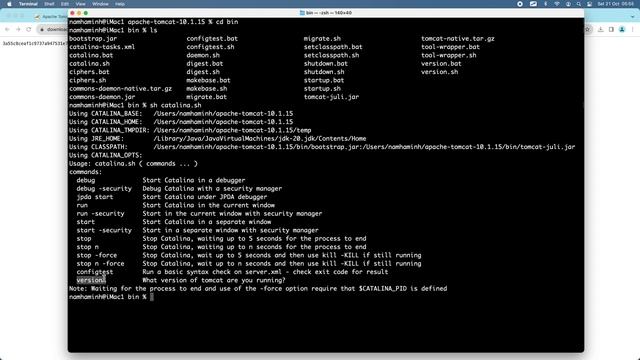Click commons-daemon-native.tar.gz file name
The width and height of the screenshot is (640, 360).
120,89
